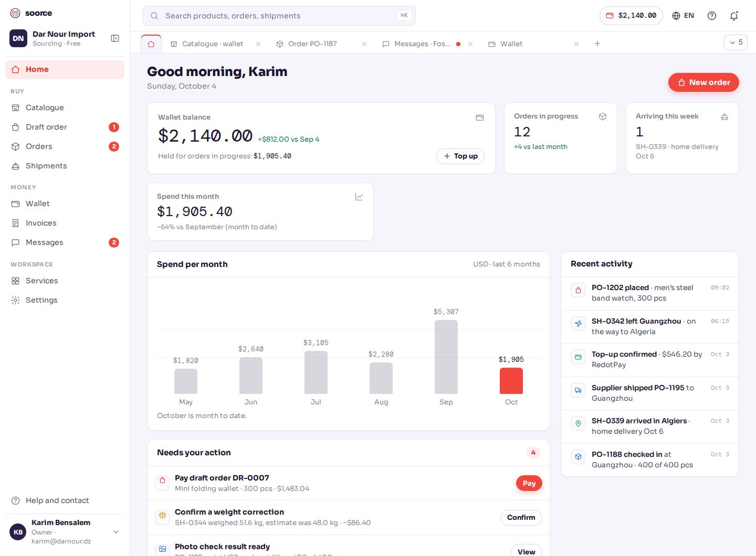Close the Order PO-1187 tab
This screenshot has height=556, width=756.
tap(364, 44)
